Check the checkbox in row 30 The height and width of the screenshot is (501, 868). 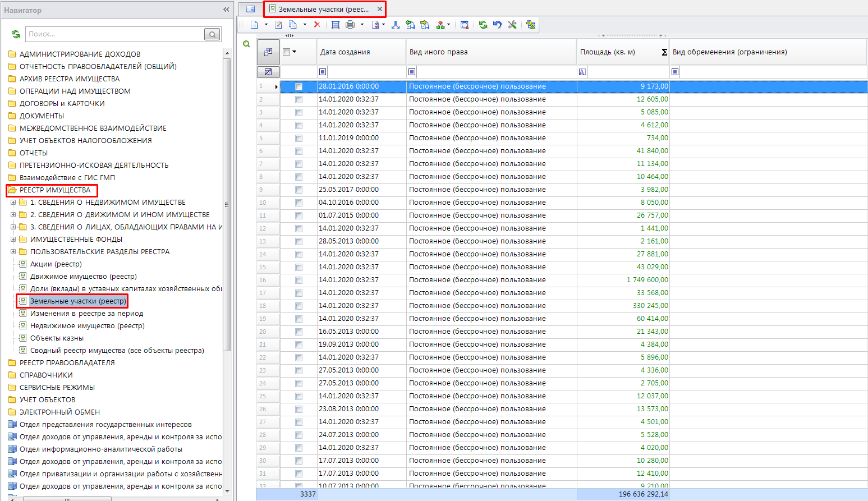[x=298, y=461]
